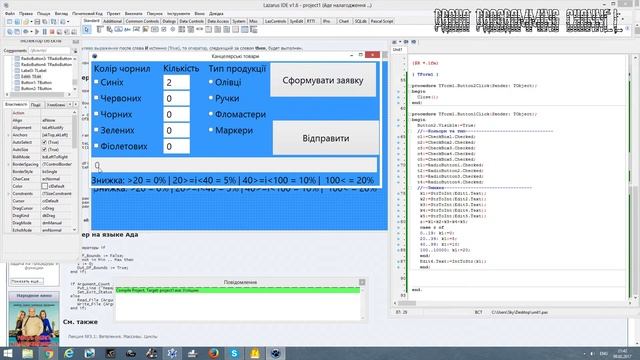Click the Step Over icon
Image resolution: width=640 pixels, height=360 pixels.
(x=67, y=31)
